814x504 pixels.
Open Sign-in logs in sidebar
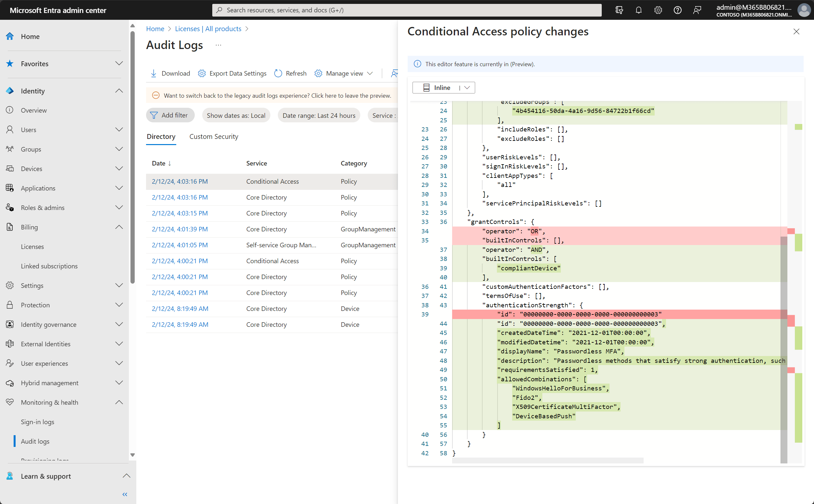38,422
